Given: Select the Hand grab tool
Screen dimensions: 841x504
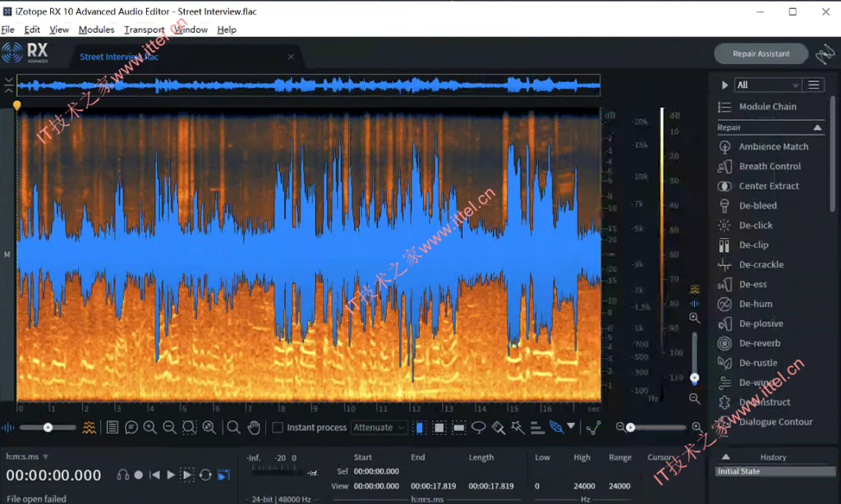Looking at the screenshot, I should (255, 427).
